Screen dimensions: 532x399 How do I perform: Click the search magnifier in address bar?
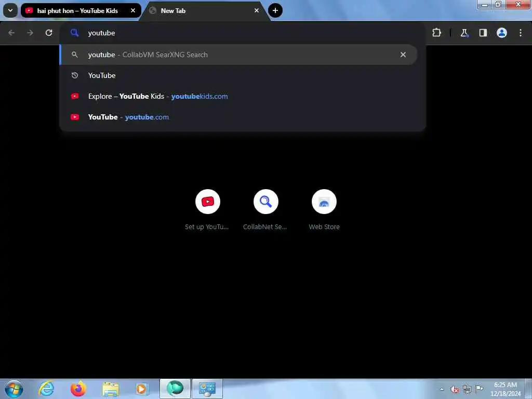[x=74, y=33]
